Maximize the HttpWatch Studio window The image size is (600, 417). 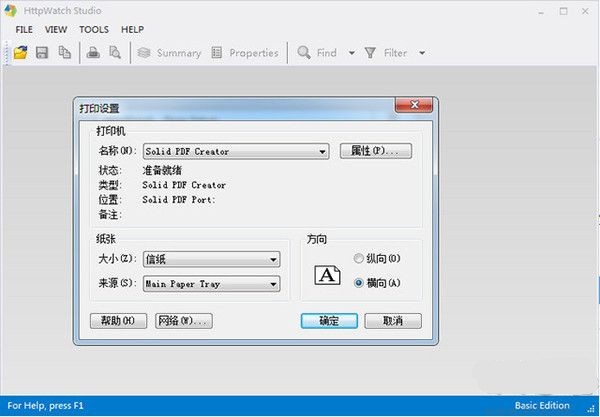(x=563, y=11)
